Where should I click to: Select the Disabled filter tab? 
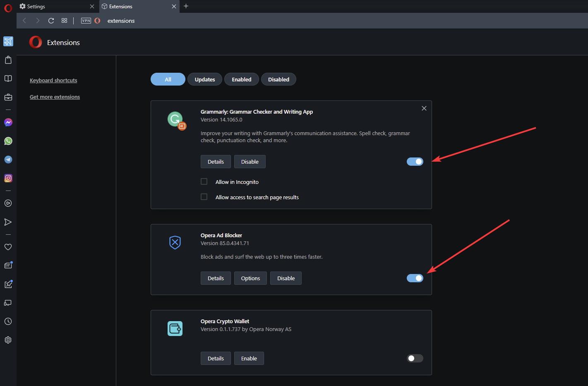tap(278, 79)
